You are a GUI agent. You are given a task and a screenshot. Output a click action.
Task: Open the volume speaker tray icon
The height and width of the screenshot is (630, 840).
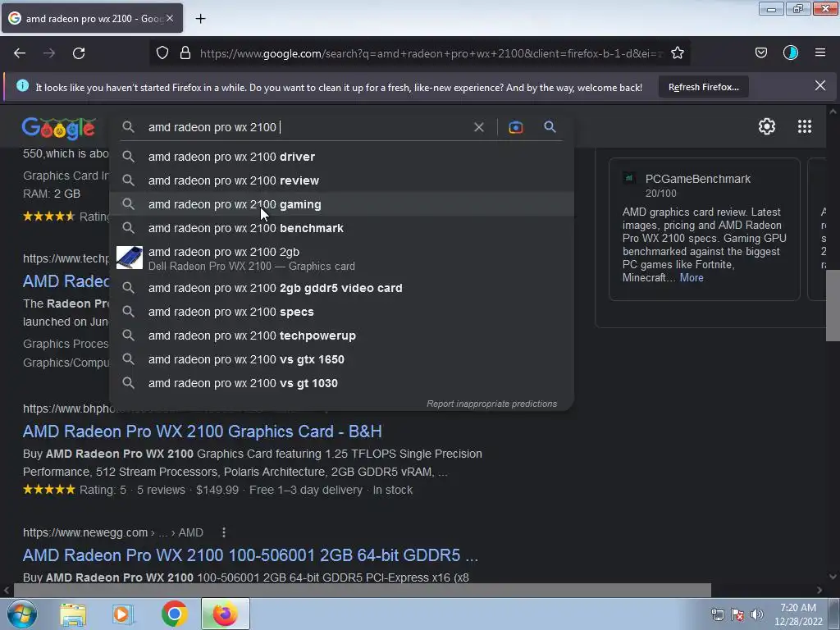756,614
